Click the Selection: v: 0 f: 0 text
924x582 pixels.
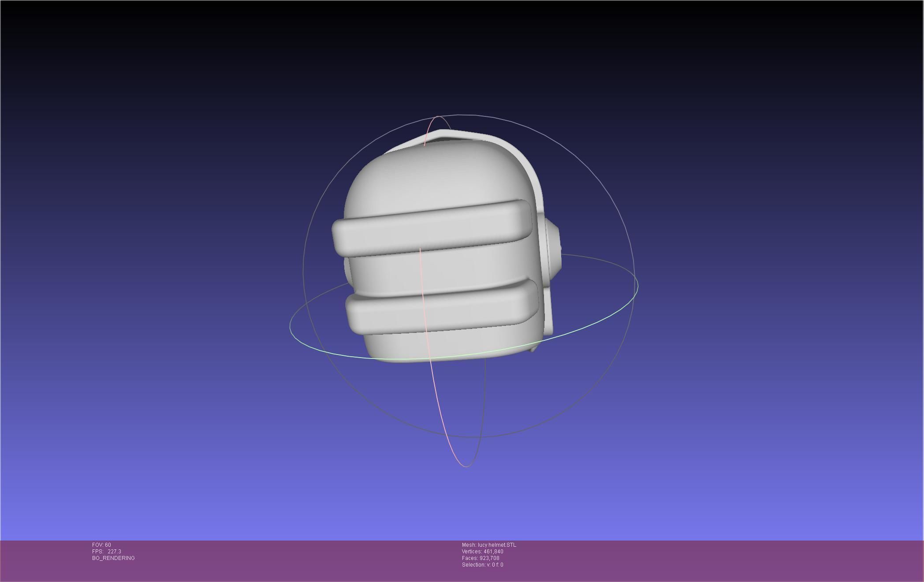click(x=482, y=565)
